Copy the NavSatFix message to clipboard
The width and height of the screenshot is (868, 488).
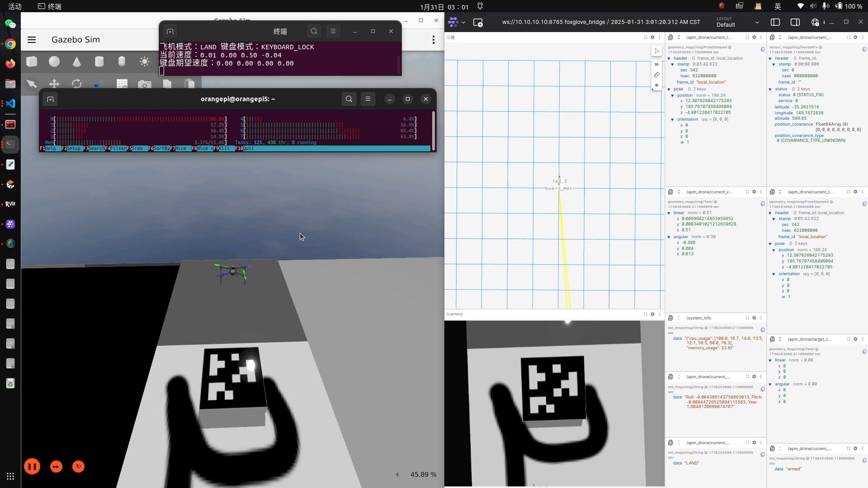(864, 49)
